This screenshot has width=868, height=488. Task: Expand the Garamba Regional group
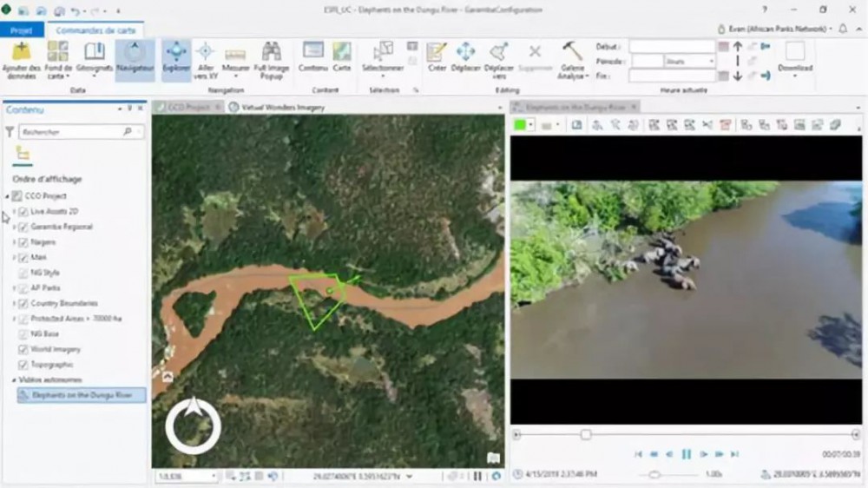coord(15,228)
